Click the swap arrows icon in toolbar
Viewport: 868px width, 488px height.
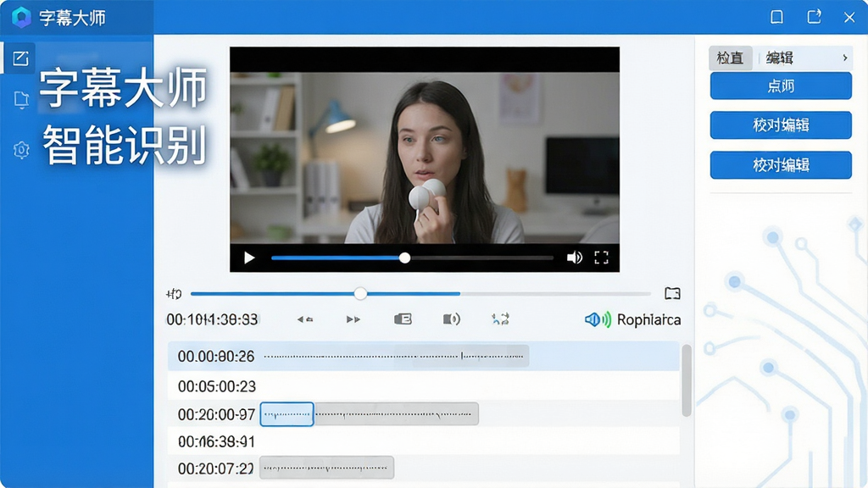(x=500, y=319)
